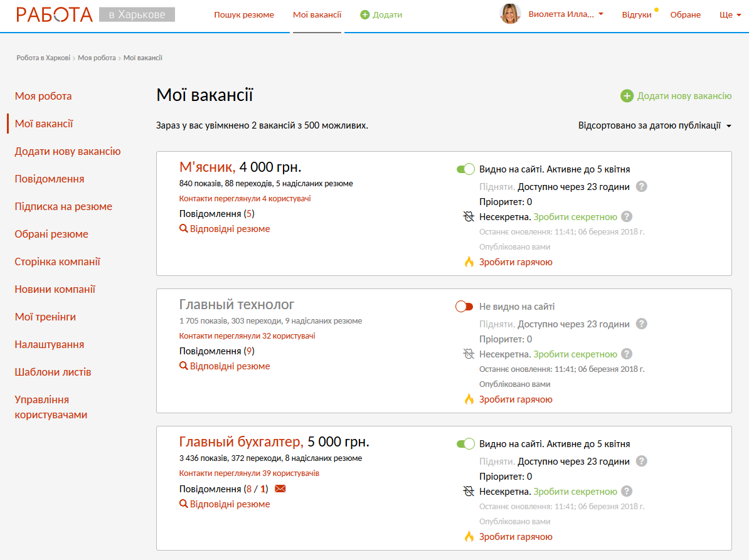The width and height of the screenshot is (749, 560).
Task: Open the envelope icon for Главный бухгалтер messages
Action: (x=280, y=489)
